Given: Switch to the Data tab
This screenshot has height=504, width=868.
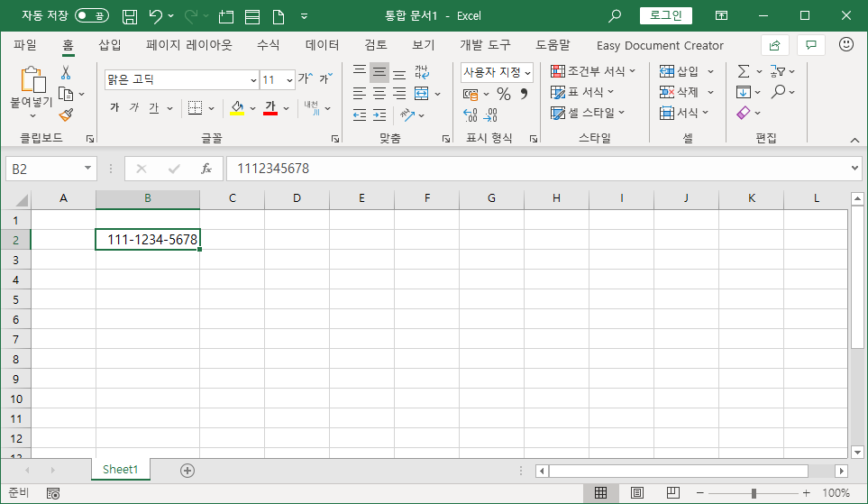Looking at the screenshot, I should [x=322, y=45].
